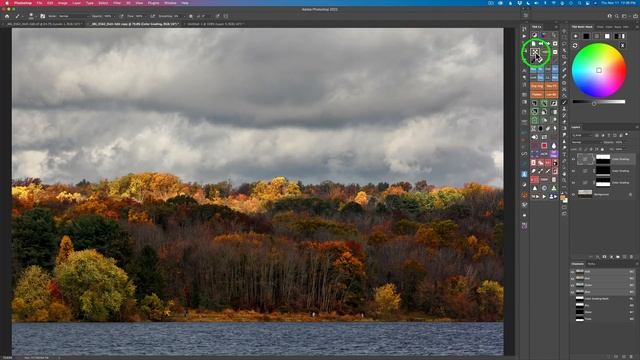Switch to the Paths tab
The image size is (640, 360).
(591, 264)
